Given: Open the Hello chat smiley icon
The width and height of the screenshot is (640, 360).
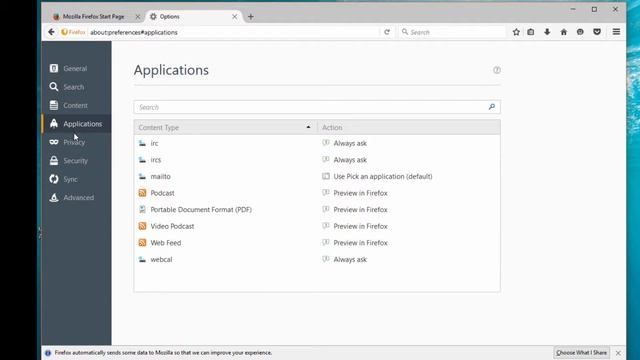Looking at the screenshot, I should 580,32.
